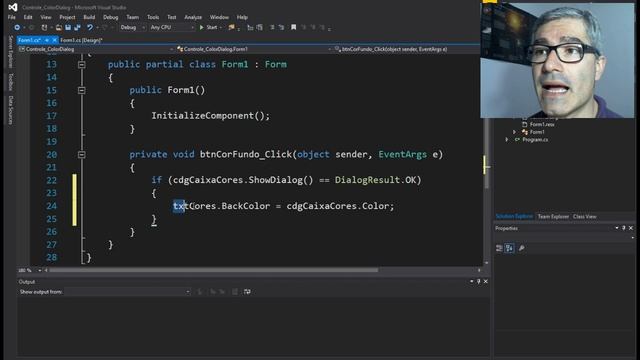Click the Decrease indent toolbar icon

click(x=272, y=27)
